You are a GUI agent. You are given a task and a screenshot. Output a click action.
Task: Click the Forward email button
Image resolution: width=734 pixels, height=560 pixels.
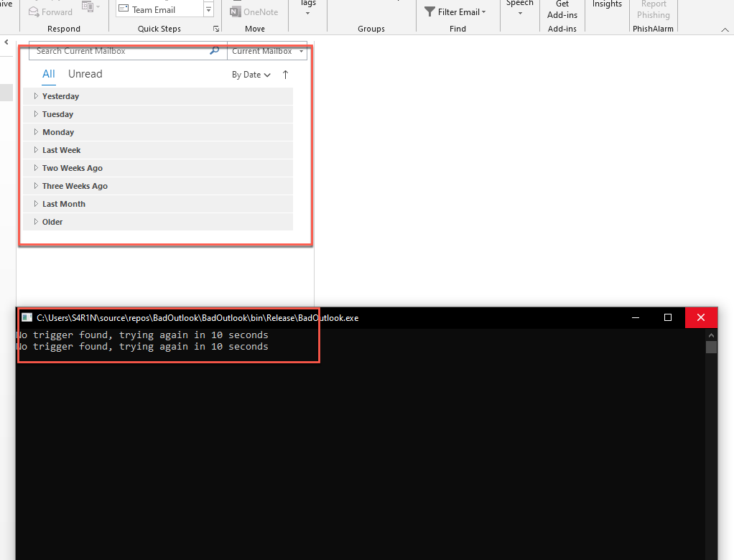[50, 11]
